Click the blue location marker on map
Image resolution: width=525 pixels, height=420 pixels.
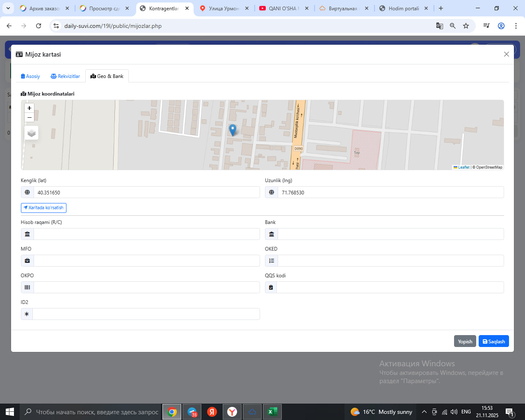233,130
